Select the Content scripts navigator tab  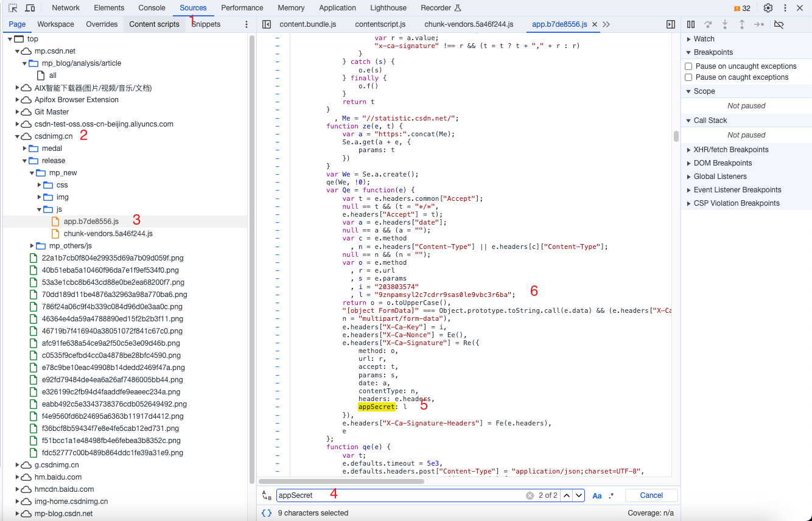[155, 24]
